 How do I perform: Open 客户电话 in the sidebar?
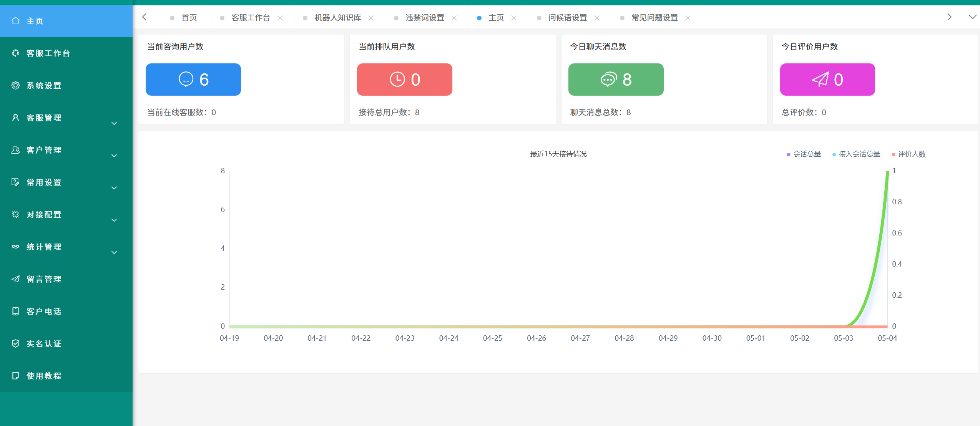point(66,311)
